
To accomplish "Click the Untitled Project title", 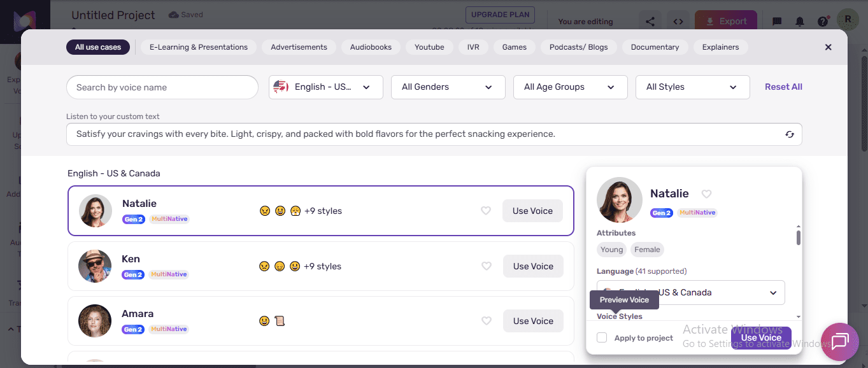I will [x=113, y=15].
